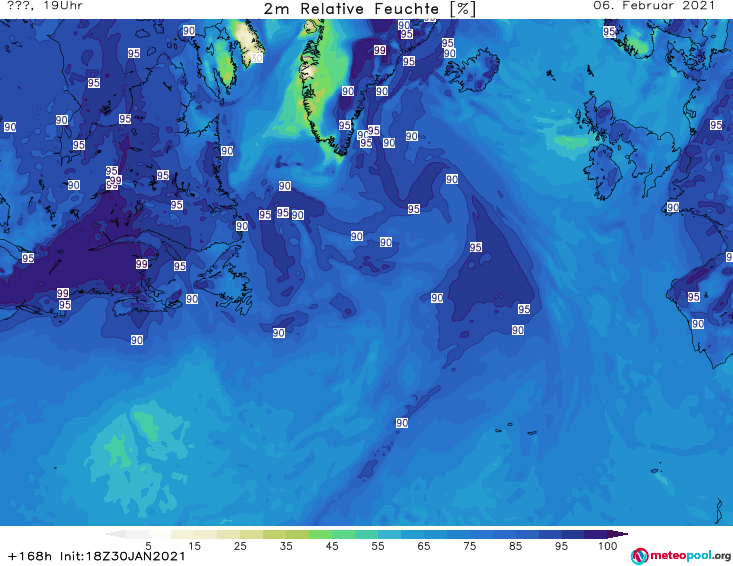The width and height of the screenshot is (733, 566).
Task: Click the '25' value on the color scale
Action: (240, 546)
